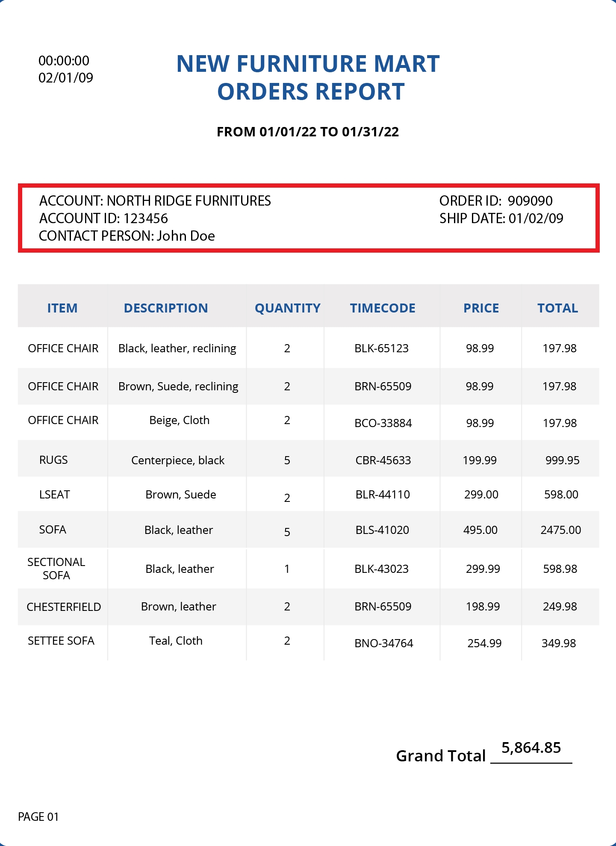
Task: Click the CHESTERFIELD item cell
Action: (x=64, y=607)
